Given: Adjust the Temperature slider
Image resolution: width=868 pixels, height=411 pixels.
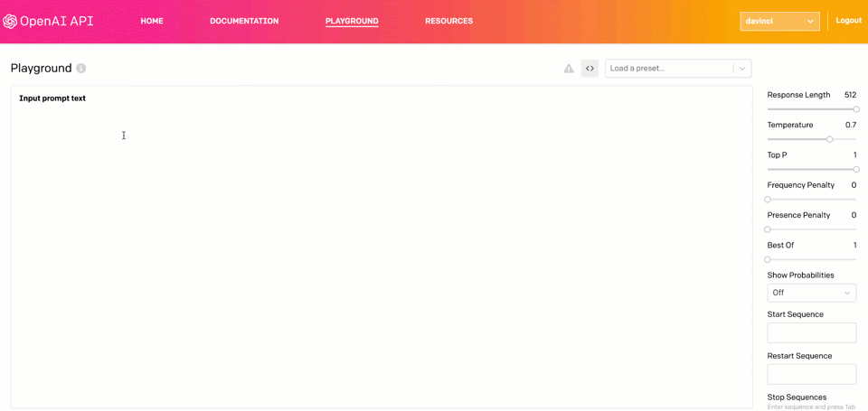Looking at the screenshot, I should pyautogui.click(x=812, y=139).
